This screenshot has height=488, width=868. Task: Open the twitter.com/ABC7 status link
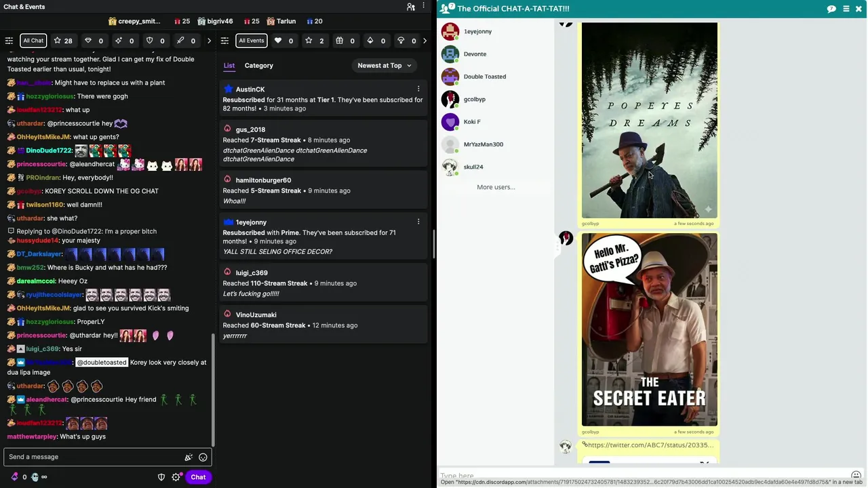[650, 445]
